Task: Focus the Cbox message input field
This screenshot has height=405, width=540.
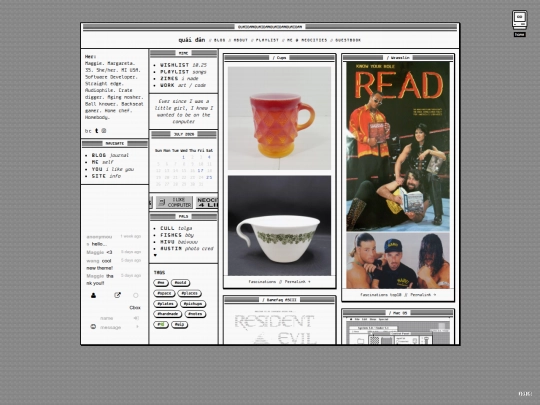Action: (115, 327)
